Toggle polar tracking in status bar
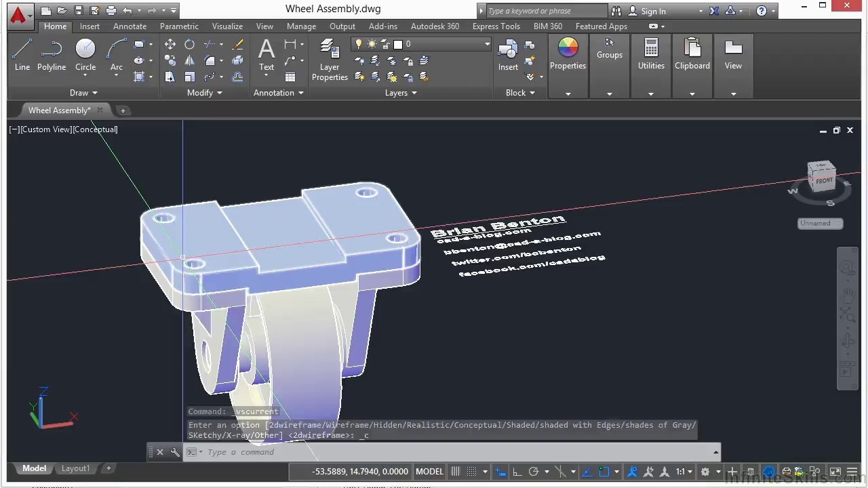 534,472
